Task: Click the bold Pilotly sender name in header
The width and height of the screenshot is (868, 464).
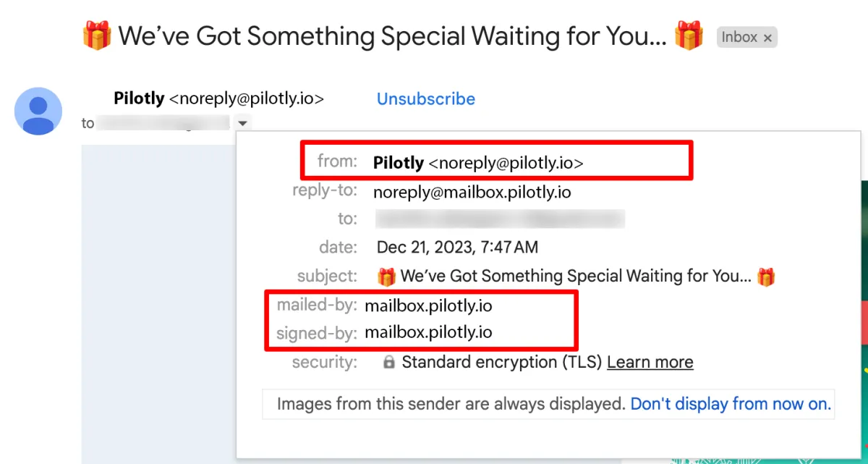Action: (139, 98)
